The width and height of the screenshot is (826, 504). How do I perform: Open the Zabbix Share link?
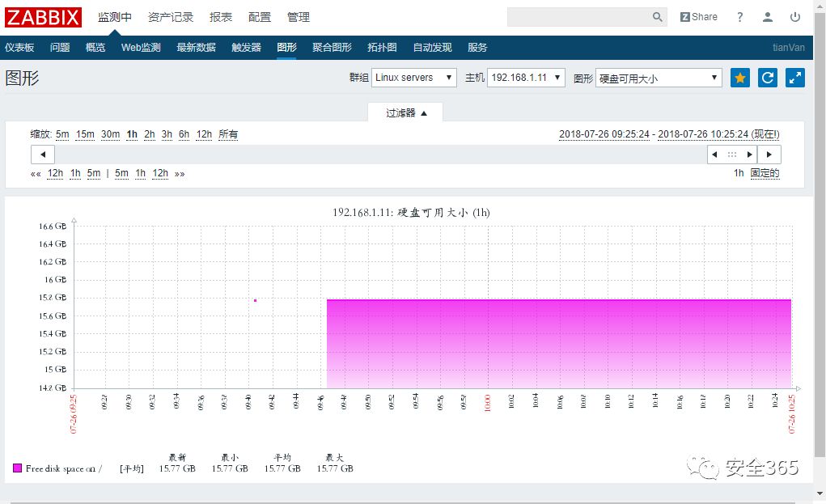point(698,17)
